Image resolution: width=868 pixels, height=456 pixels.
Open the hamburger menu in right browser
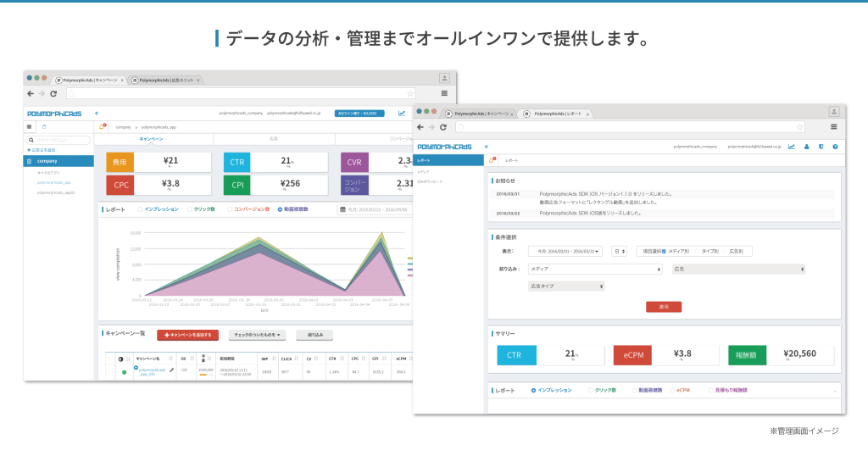834,127
